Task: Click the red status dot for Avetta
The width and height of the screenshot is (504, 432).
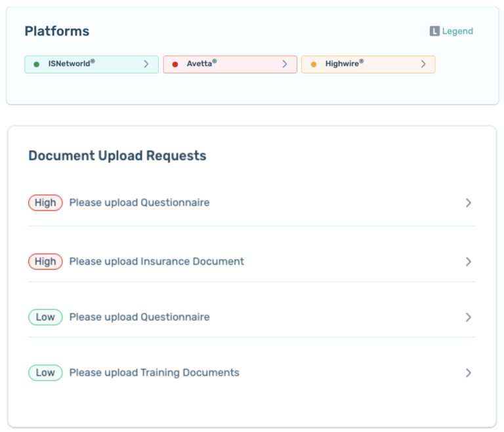Action: tap(175, 64)
